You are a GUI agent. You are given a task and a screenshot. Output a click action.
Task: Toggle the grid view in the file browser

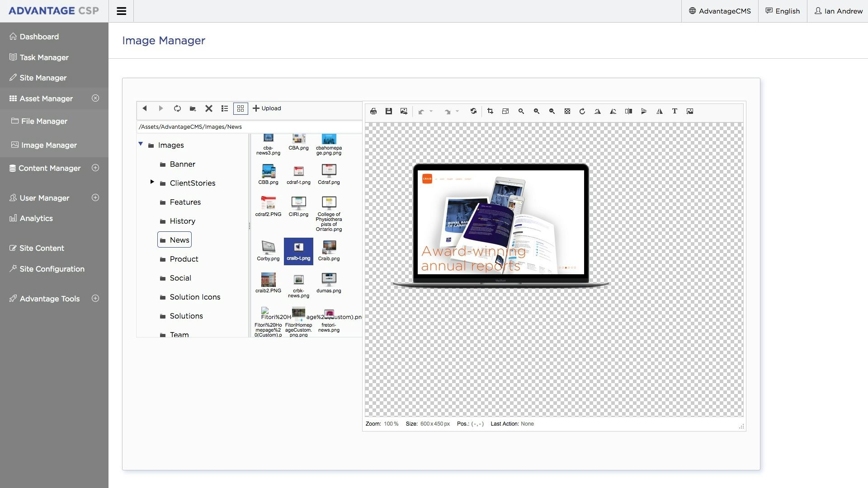pyautogui.click(x=240, y=108)
